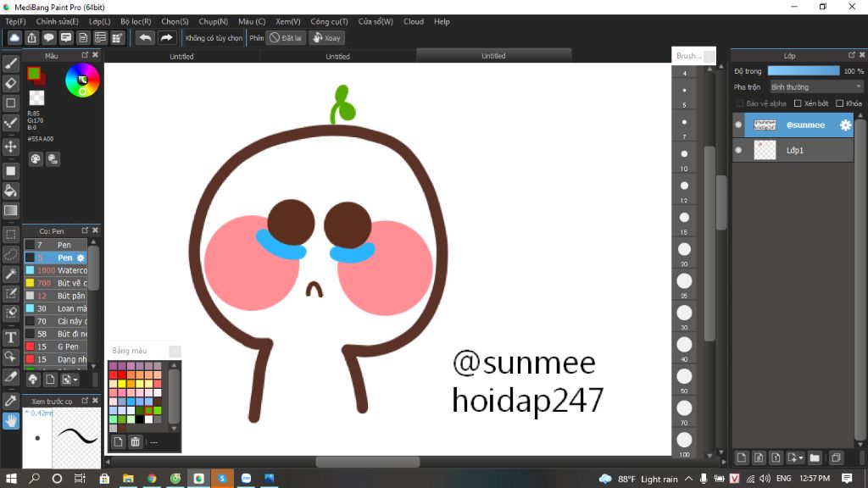Open Chrome from the taskbar
This screenshot has width=868, height=488.
[152, 478]
